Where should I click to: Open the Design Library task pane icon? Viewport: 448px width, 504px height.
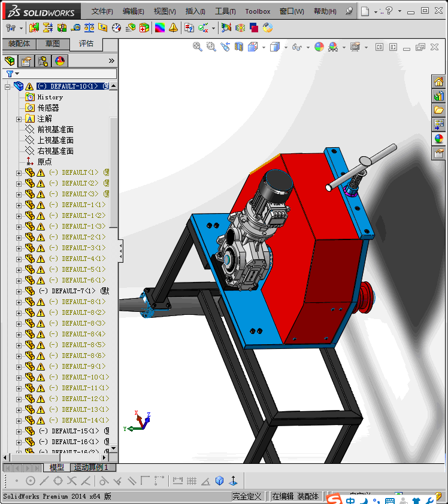[438, 96]
